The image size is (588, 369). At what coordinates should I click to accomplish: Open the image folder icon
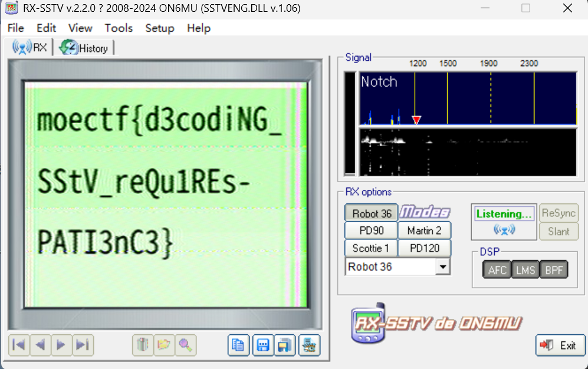pyautogui.click(x=164, y=345)
